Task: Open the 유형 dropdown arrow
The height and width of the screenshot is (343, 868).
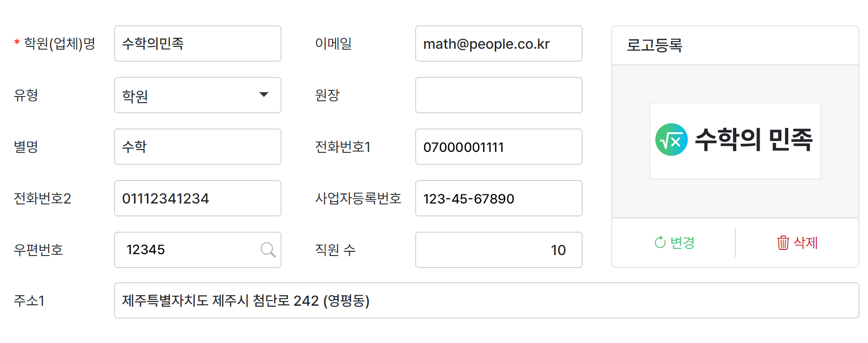Action: point(263,95)
